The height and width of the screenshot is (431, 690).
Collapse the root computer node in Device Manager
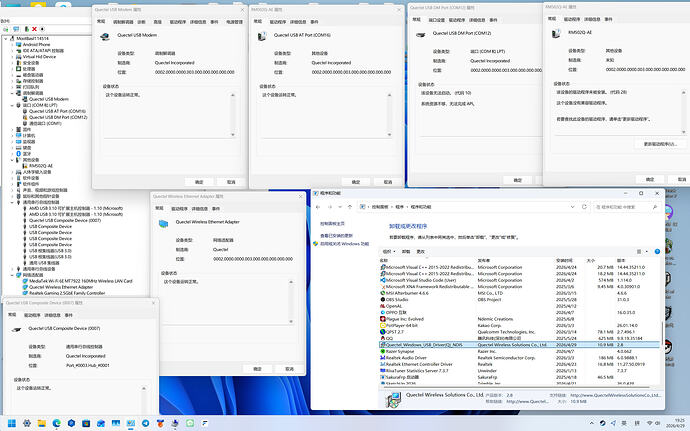6,39
